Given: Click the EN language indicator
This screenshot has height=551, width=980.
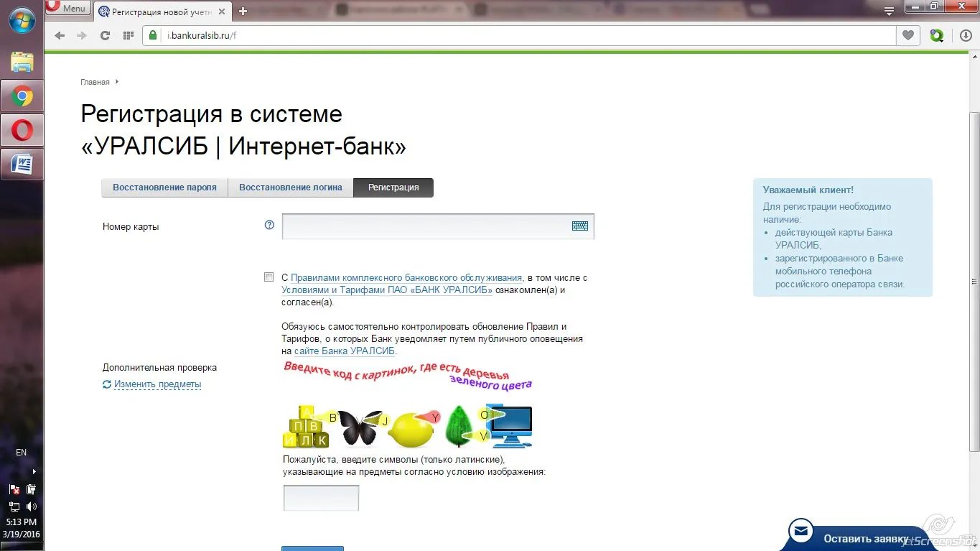Looking at the screenshot, I should [21, 453].
